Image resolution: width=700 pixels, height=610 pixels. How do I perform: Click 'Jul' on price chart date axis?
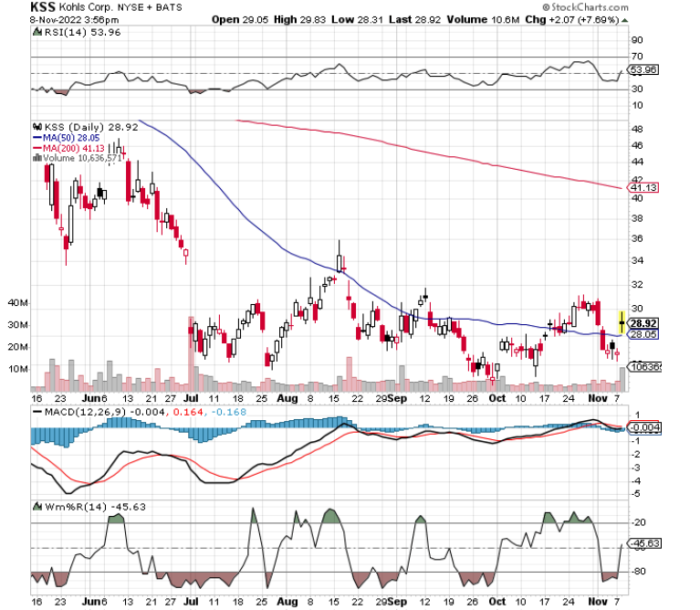click(x=191, y=398)
